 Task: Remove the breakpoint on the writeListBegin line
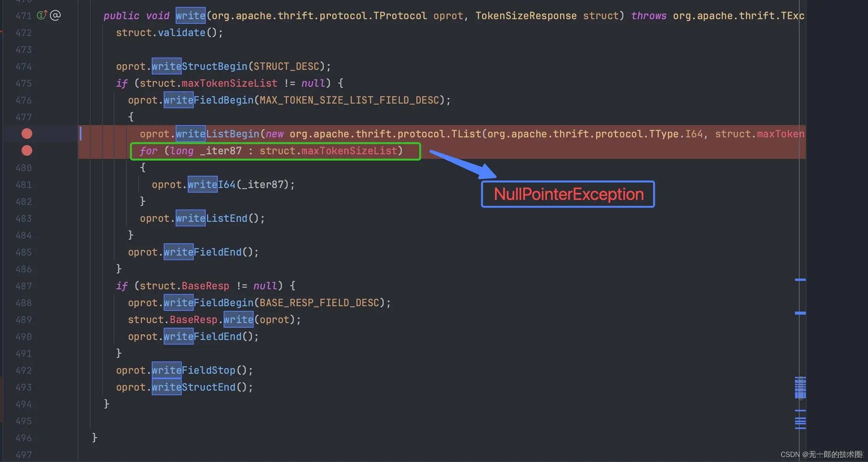(x=27, y=134)
